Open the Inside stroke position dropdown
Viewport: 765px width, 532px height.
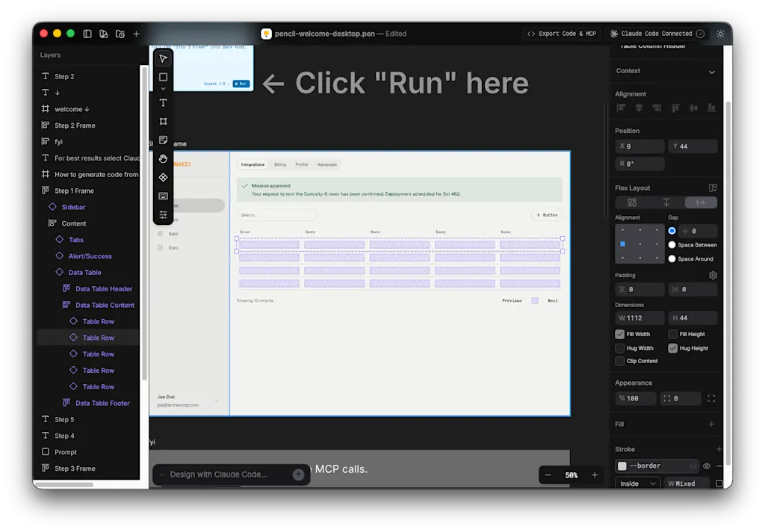pos(637,483)
